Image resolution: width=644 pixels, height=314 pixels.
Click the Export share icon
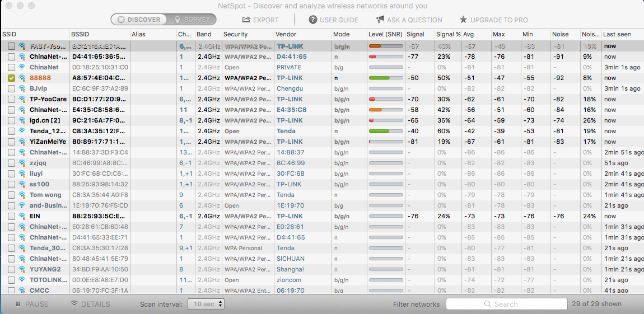click(x=246, y=20)
